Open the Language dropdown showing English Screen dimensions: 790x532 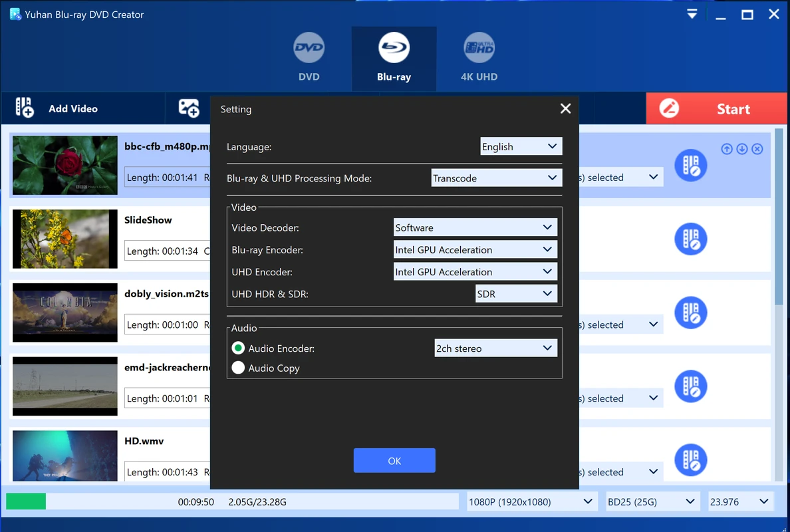pos(521,146)
